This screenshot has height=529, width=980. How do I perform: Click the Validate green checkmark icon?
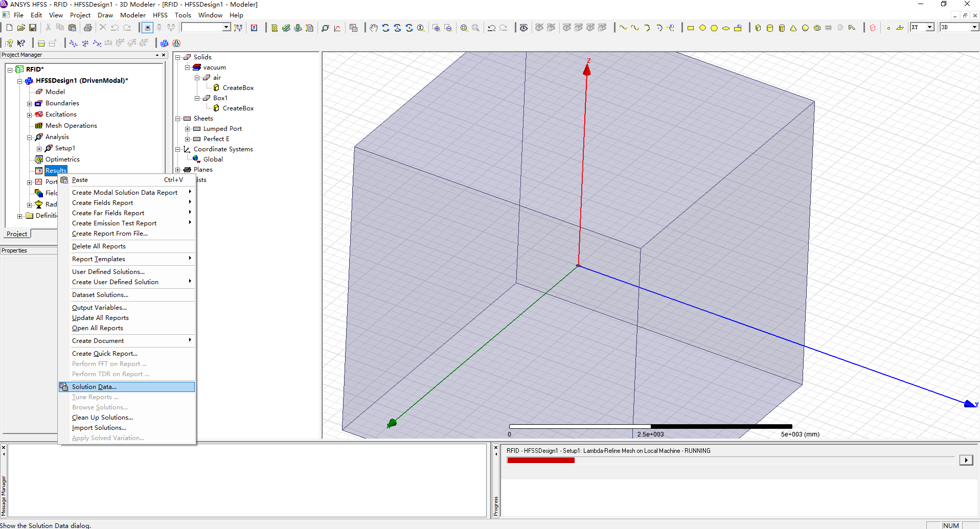click(x=286, y=28)
